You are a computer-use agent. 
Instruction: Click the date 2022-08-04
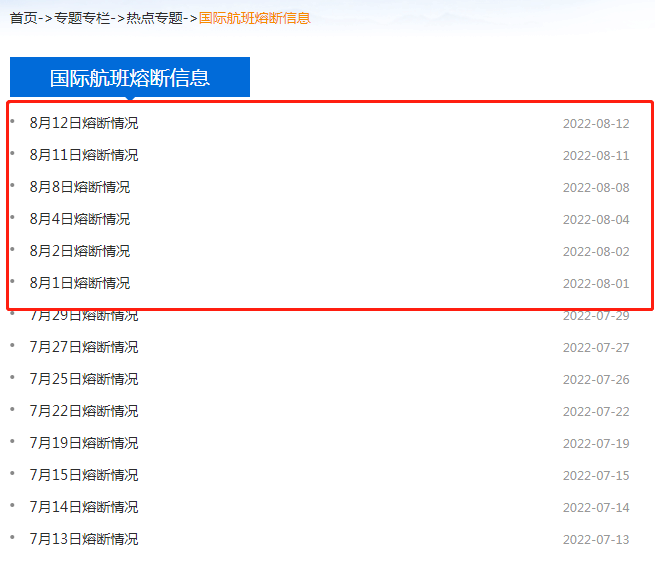[x=596, y=220]
